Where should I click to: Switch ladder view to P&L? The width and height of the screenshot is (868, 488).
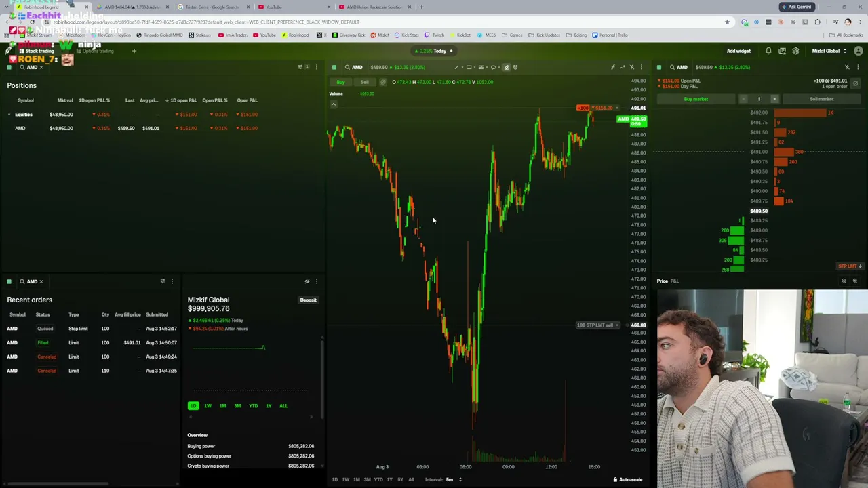coord(674,281)
